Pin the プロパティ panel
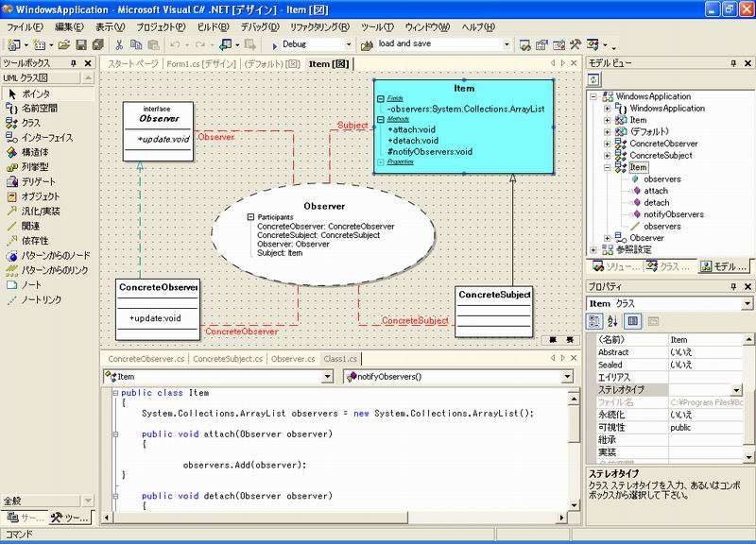 point(733,287)
